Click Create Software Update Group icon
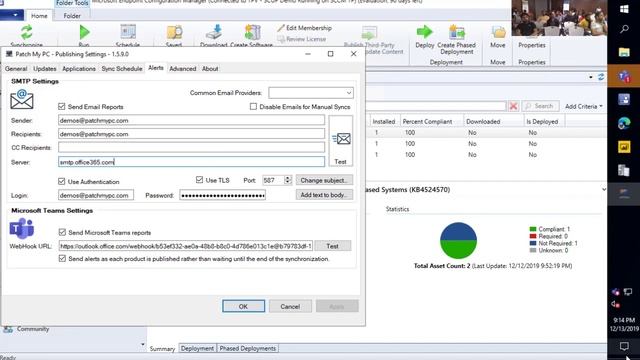Viewport: 640px width, 360px height. point(252,33)
